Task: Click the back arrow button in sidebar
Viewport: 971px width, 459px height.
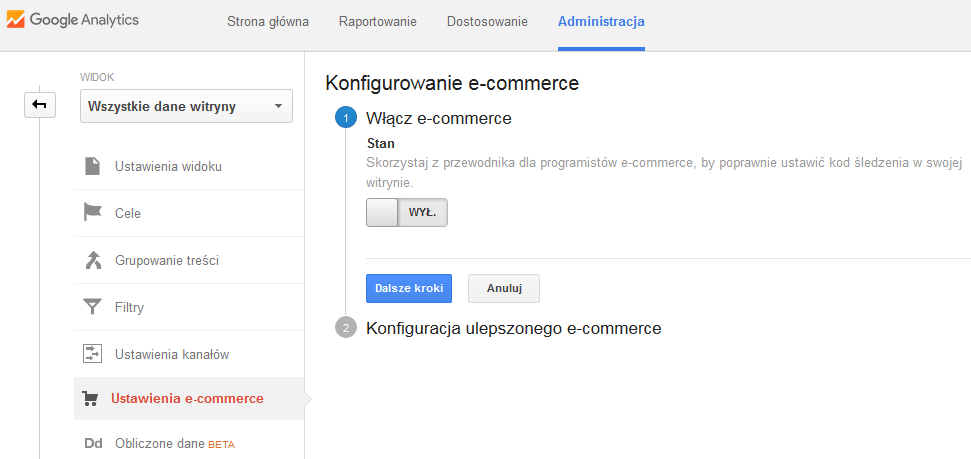Action: point(40,105)
